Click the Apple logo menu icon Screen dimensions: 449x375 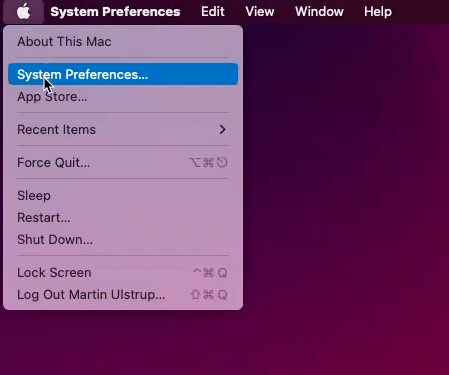(23, 12)
